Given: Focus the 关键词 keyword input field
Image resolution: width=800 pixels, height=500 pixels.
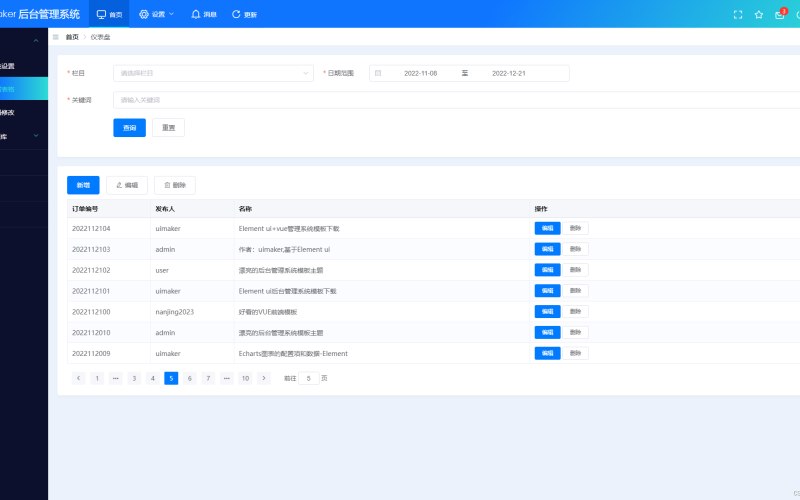Looking at the screenshot, I should 457,100.
